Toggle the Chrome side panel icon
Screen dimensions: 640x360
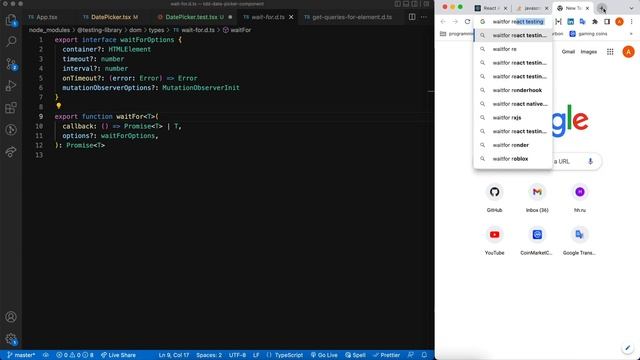click(x=607, y=22)
